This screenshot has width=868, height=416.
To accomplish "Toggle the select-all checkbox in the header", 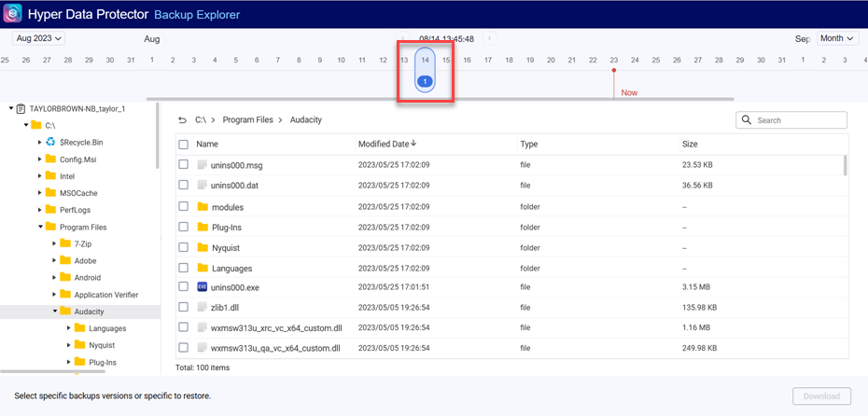I will click(x=183, y=145).
